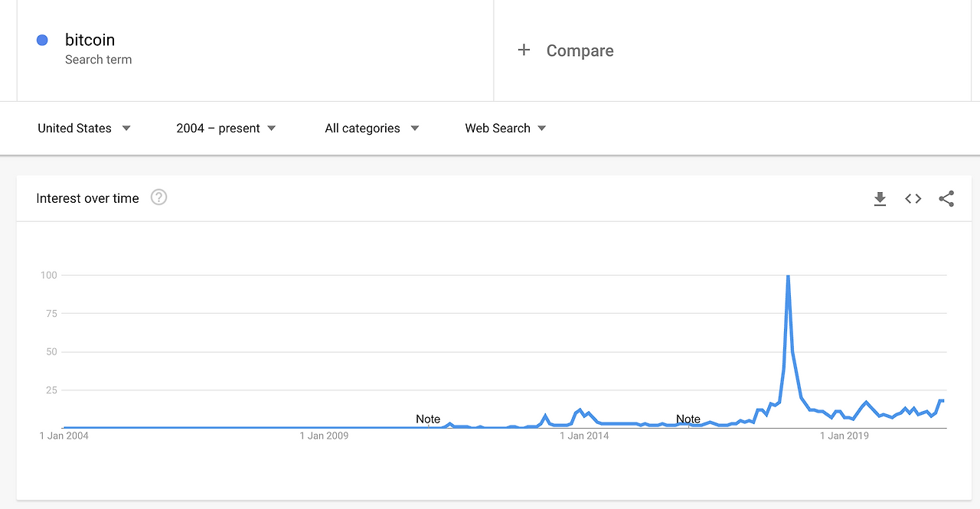The height and width of the screenshot is (509, 980).
Task: Click the dropdown arrow next to United States
Action: [x=126, y=128]
